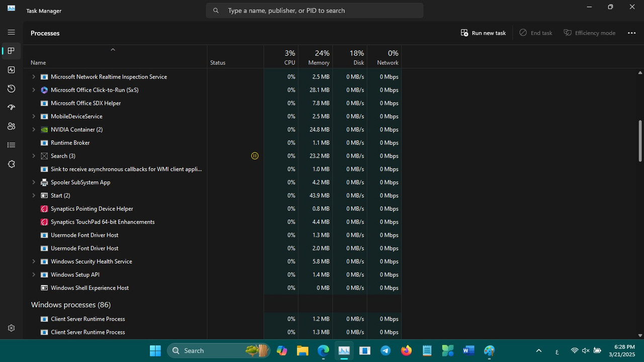Open the Windows Start menu on the taskbar
This screenshot has width=644, height=362.
tap(155, 350)
